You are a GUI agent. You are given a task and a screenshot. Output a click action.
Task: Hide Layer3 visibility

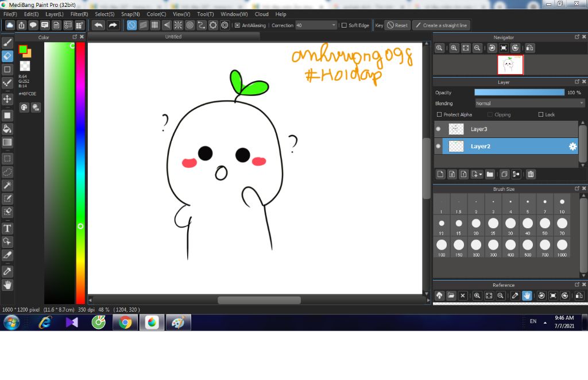click(438, 129)
